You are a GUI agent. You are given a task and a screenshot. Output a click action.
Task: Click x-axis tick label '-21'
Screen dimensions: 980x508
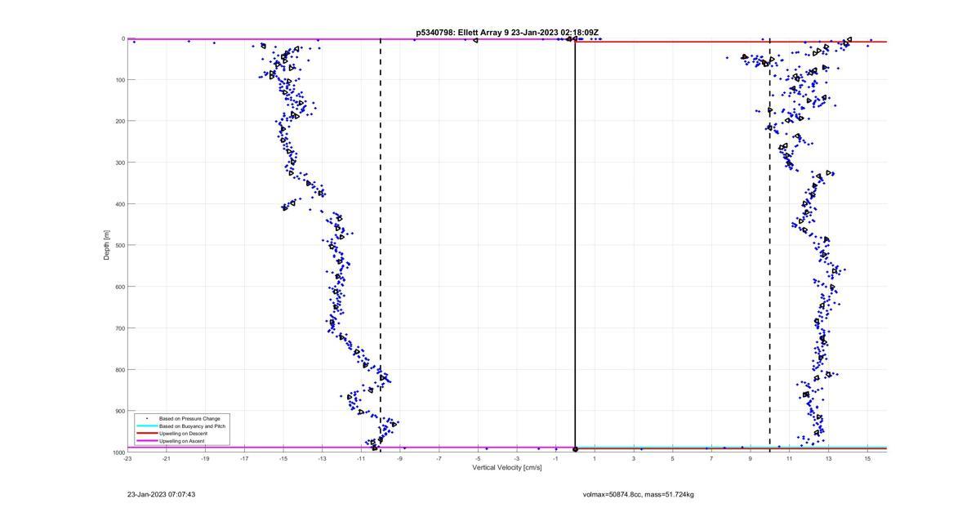[x=167, y=458]
